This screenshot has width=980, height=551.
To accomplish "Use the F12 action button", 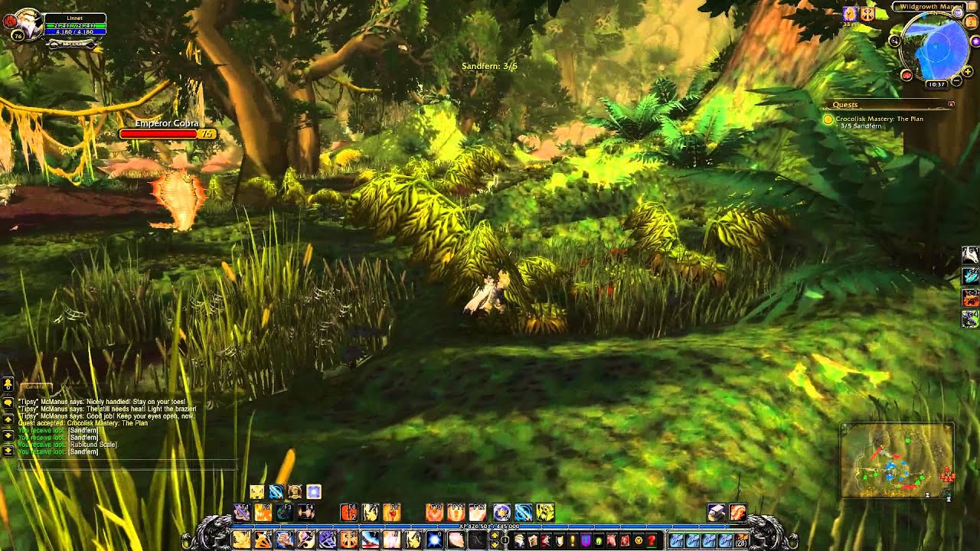I will (477, 513).
